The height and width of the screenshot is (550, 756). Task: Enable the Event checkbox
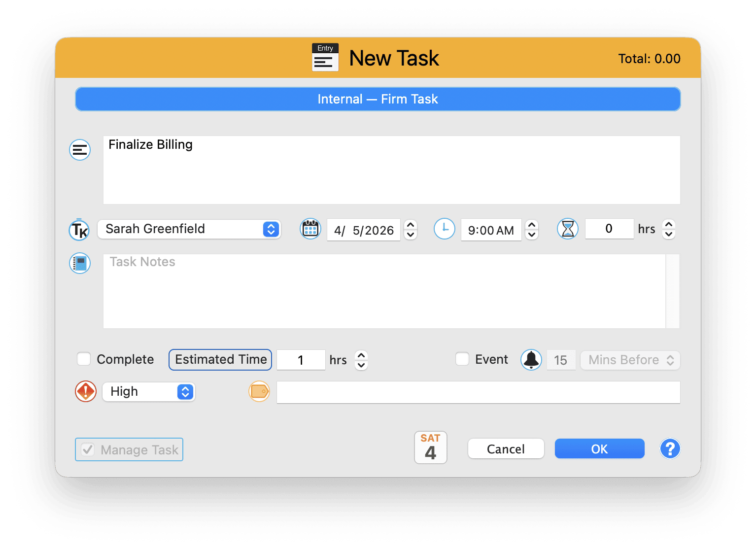coord(462,359)
